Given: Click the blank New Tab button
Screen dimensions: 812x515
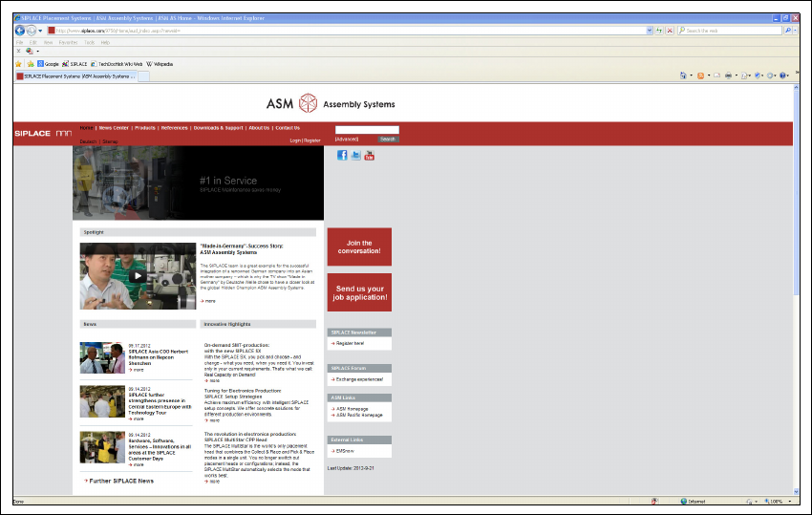Looking at the screenshot, I should point(143,76).
